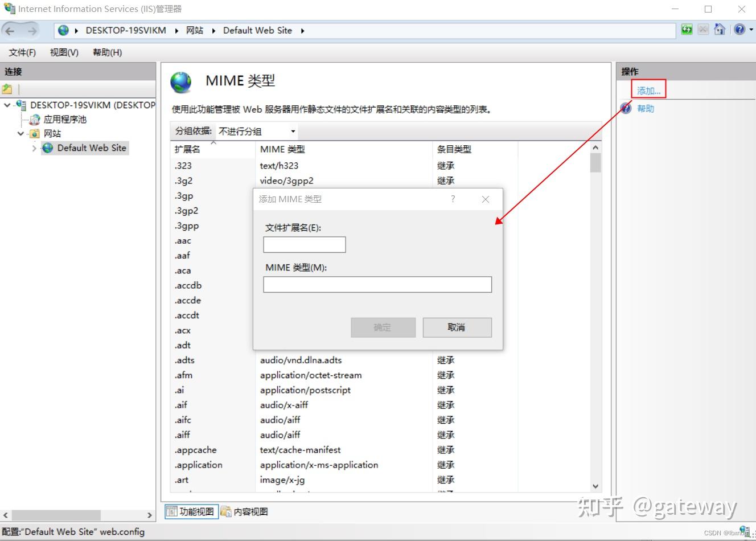Collapse the DESKTOP-19SVIKM server node
756x541 pixels.
[x=7, y=105]
